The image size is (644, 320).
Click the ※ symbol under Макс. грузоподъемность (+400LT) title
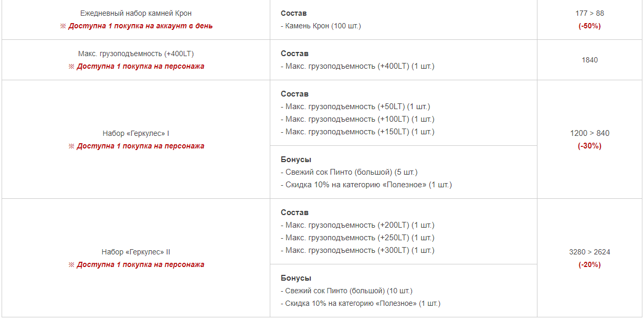pos(71,67)
